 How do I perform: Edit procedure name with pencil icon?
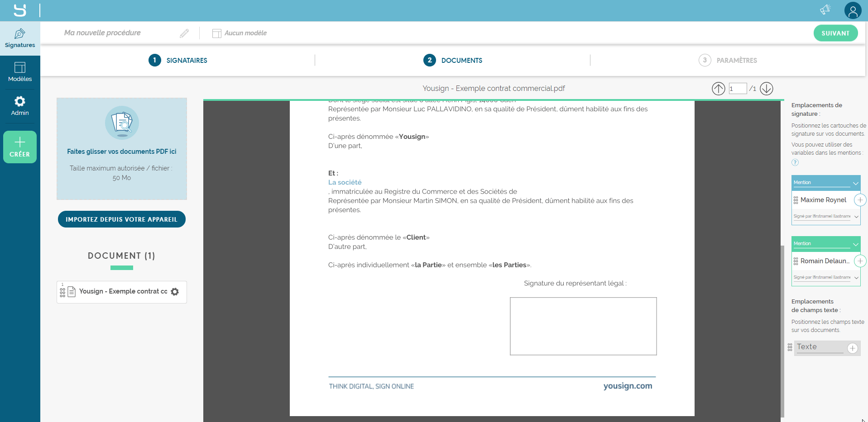(184, 33)
